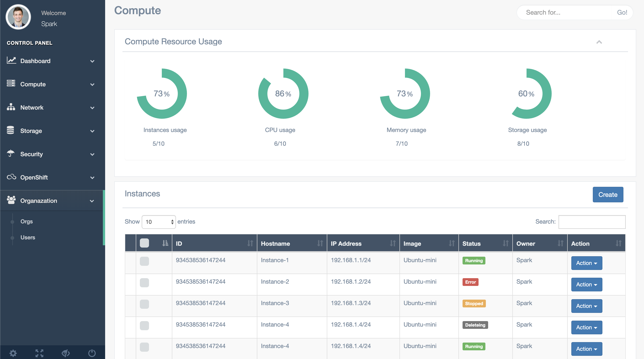Screen dimensions: 644x359
Task: Click the fullscreen expand icon in sidebar footer
Action: 39,353
